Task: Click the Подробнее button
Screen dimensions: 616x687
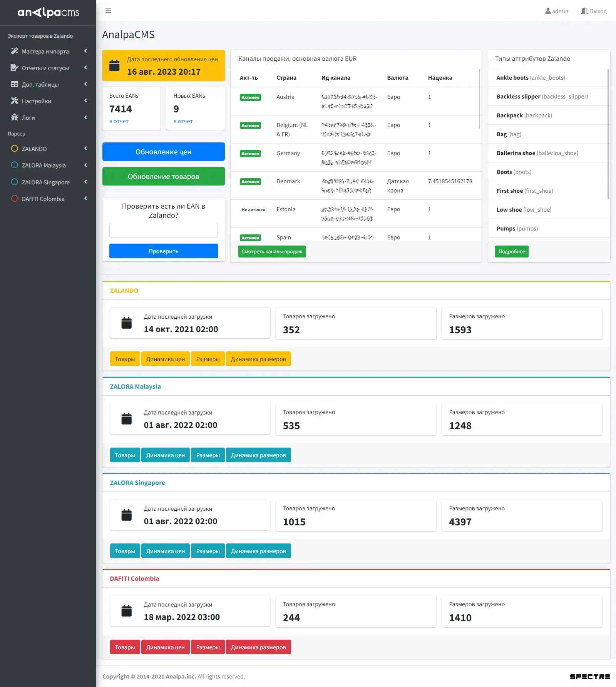Action: 512,251
